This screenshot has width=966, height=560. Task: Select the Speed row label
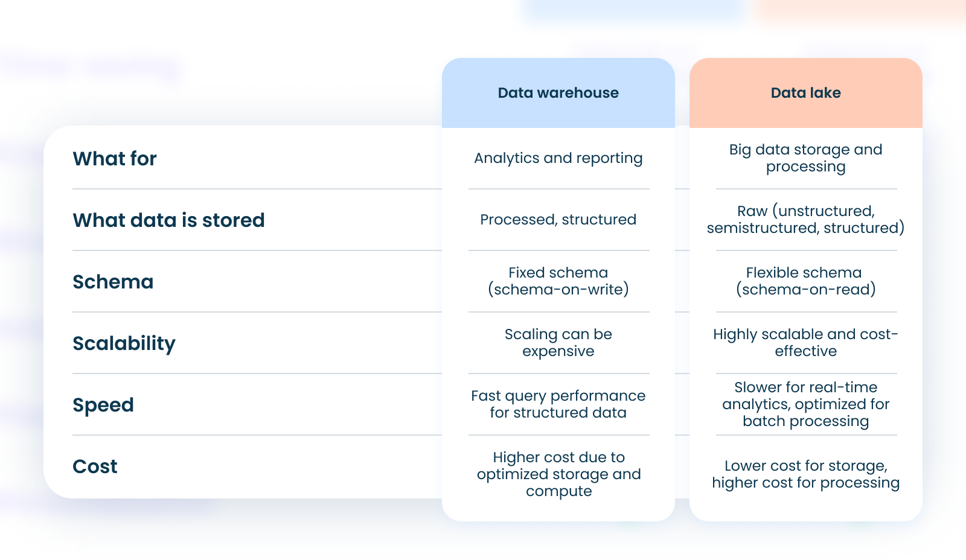click(x=103, y=405)
